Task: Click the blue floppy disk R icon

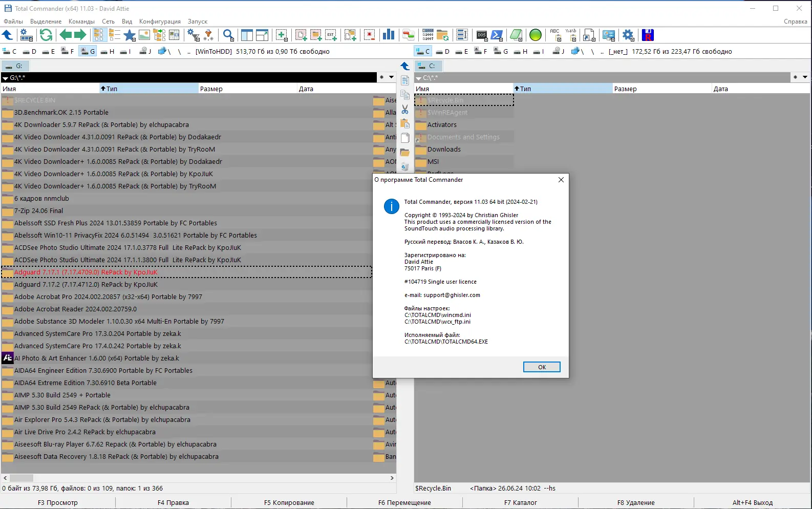Action: (x=648, y=35)
